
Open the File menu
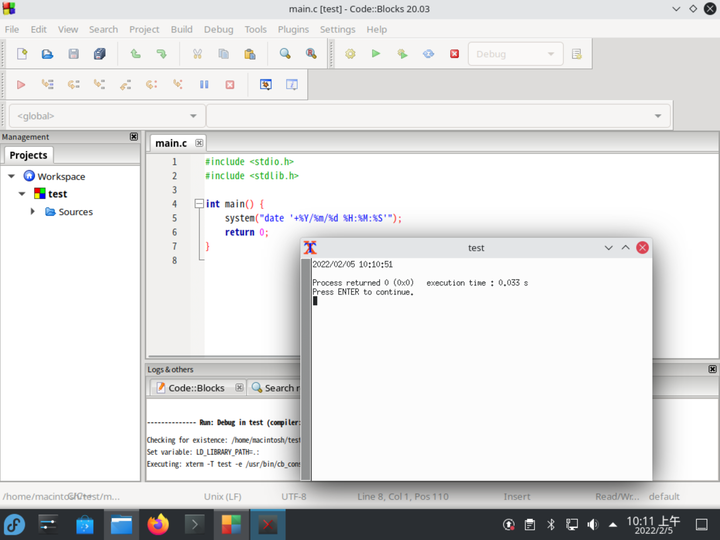coord(12,29)
